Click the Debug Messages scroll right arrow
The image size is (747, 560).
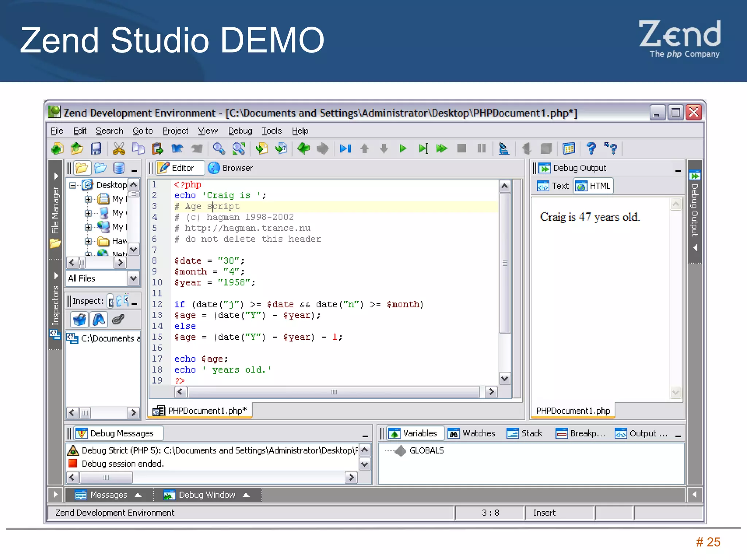click(351, 478)
